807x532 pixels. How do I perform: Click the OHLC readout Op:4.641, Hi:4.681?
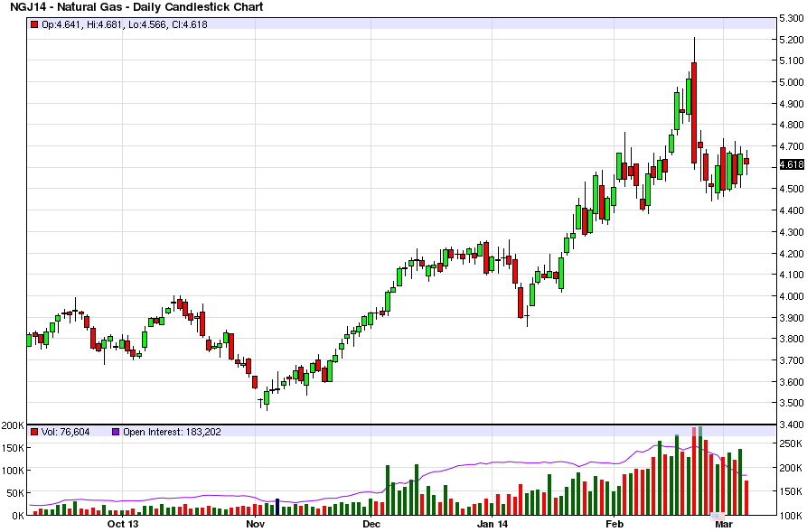[x=81, y=24]
